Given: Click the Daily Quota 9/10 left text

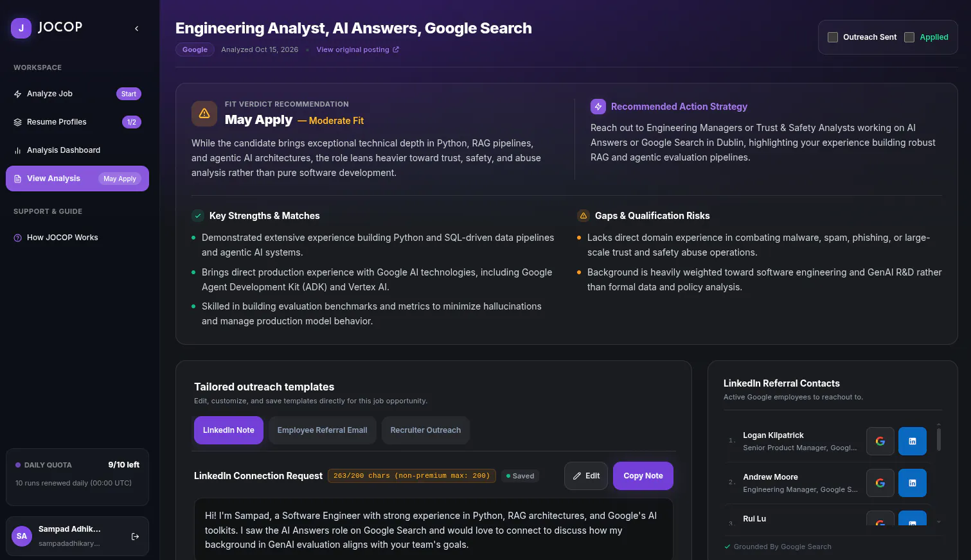Looking at the screenshot, I should tap(124, 464).
